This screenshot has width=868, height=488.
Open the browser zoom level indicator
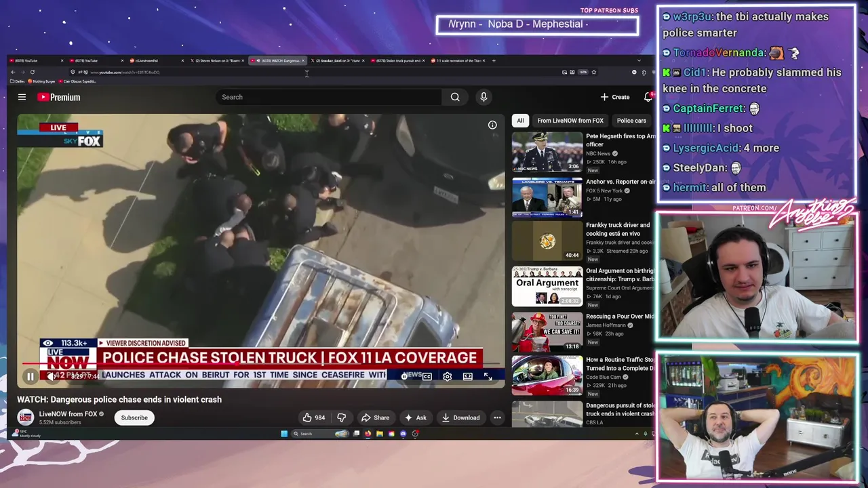click(x=583, y=72)
